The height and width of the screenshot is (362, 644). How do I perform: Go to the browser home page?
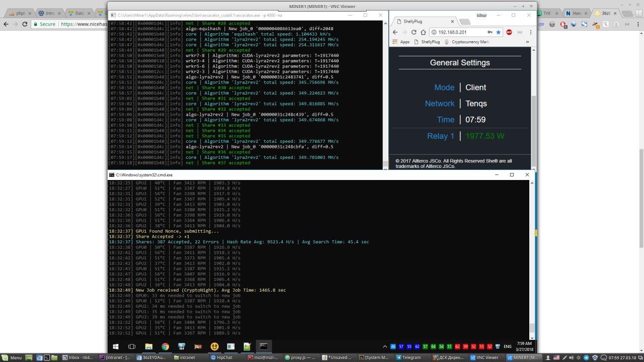coord(424,32)
